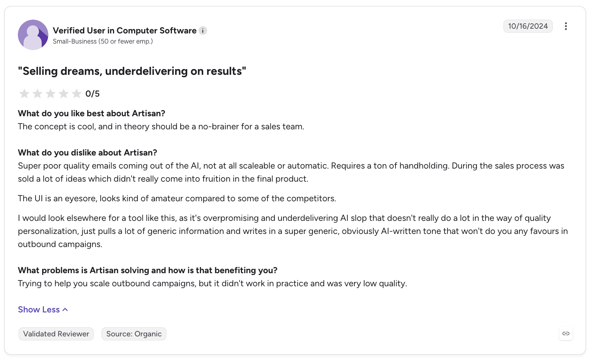Viewport: 591px width, 364px height.
Task: Select the fourth rating star
Action: click(64, 94)
